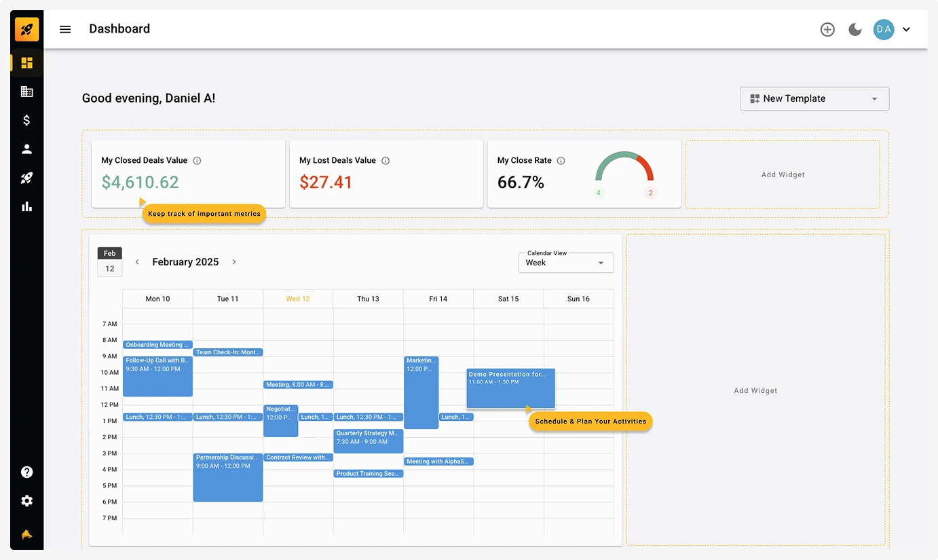Open Settings via the gear icon
The image size is (938, 560).
pyautogui.click(x=26, y=500)
